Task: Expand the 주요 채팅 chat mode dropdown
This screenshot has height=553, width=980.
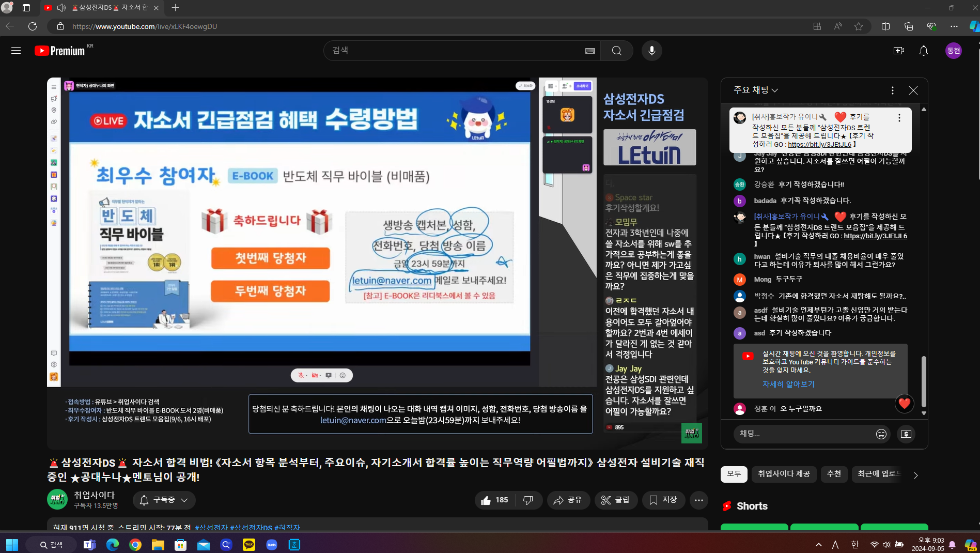Action: 755,90
